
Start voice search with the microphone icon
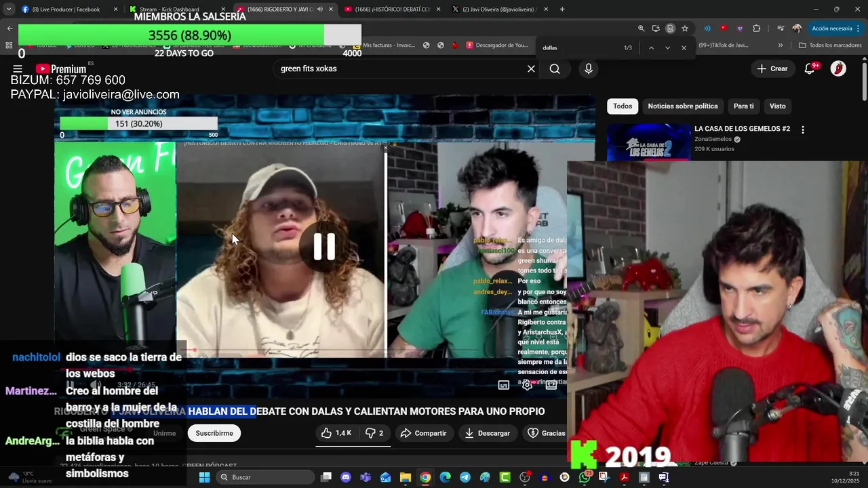point(588,68)
